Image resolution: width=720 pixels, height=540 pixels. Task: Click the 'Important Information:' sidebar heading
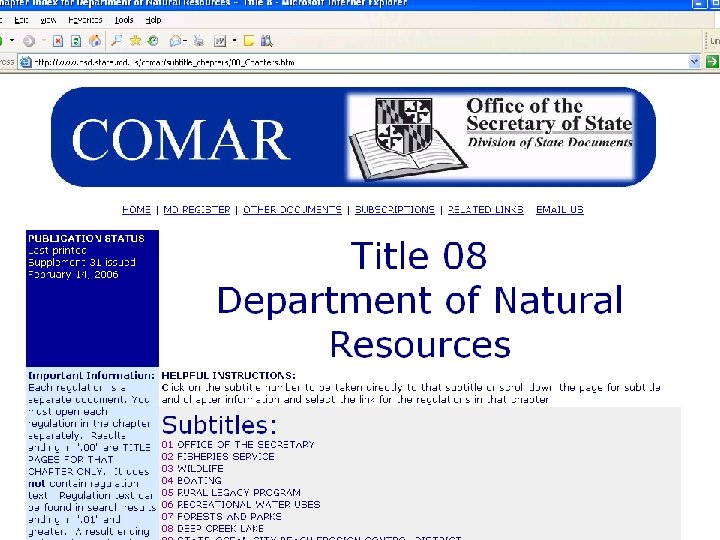(x=91, y=375)
